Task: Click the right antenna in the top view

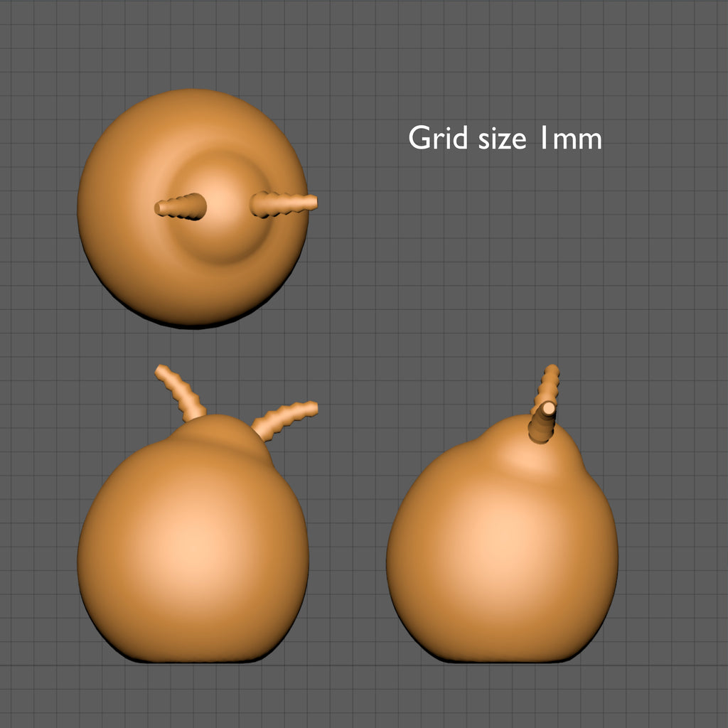Action: (283, 204)
